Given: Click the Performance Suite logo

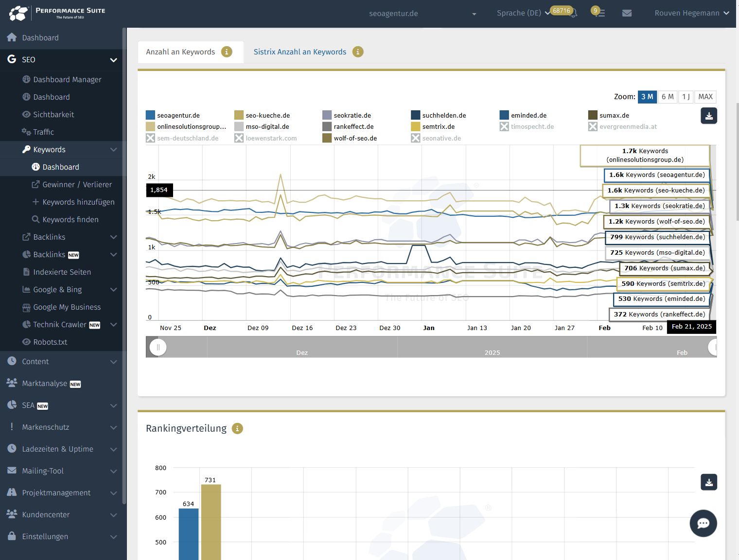Looking at the screenshot, I should tap(57, 13).
